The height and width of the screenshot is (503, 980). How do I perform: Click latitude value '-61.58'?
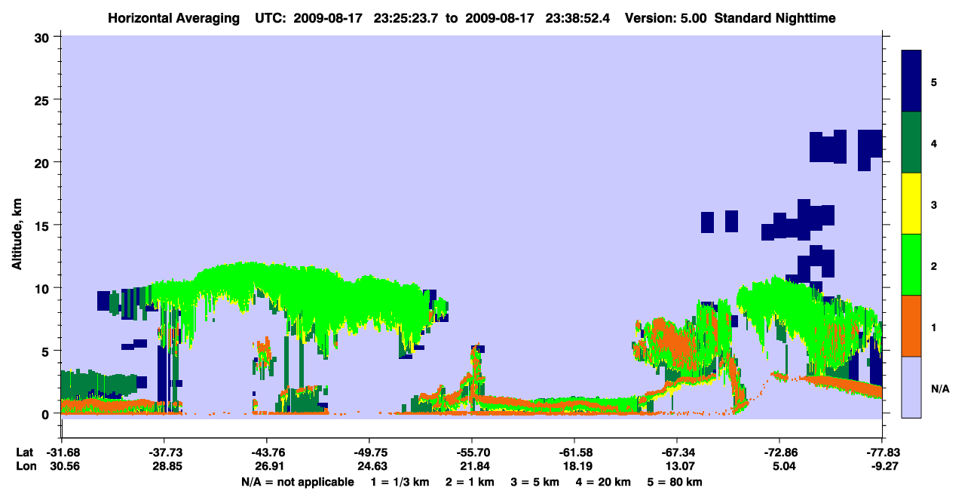[574, 452]
